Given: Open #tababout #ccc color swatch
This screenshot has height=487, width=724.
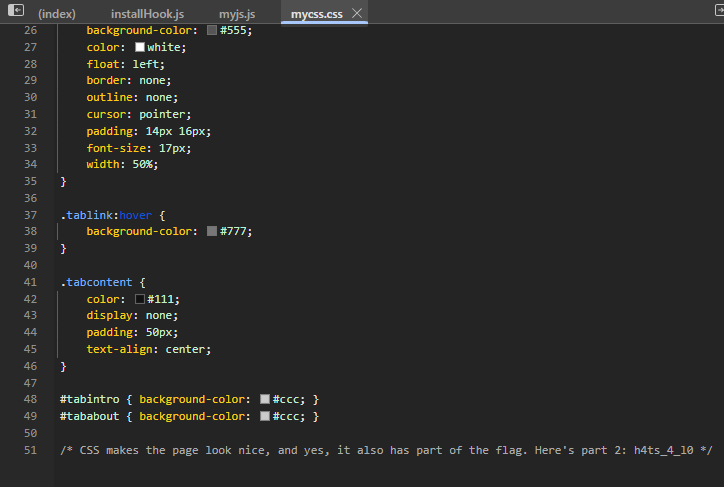Looking at the screenshot, I should point(265,416).
